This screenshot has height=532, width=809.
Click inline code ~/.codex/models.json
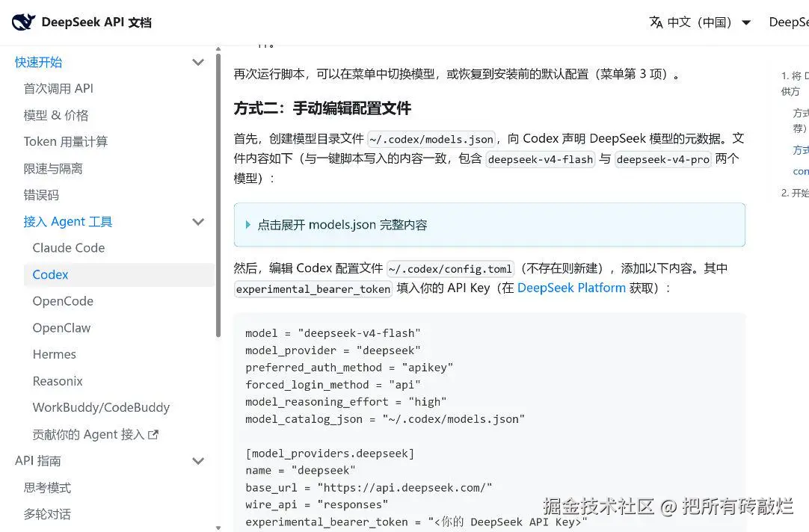[x=431, y=139]
